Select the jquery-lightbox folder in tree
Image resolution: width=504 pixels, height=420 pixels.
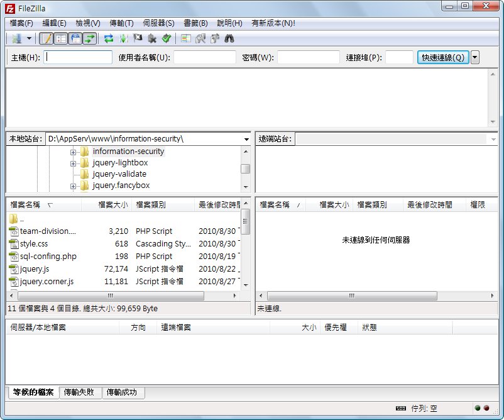(x=120, y=163)
